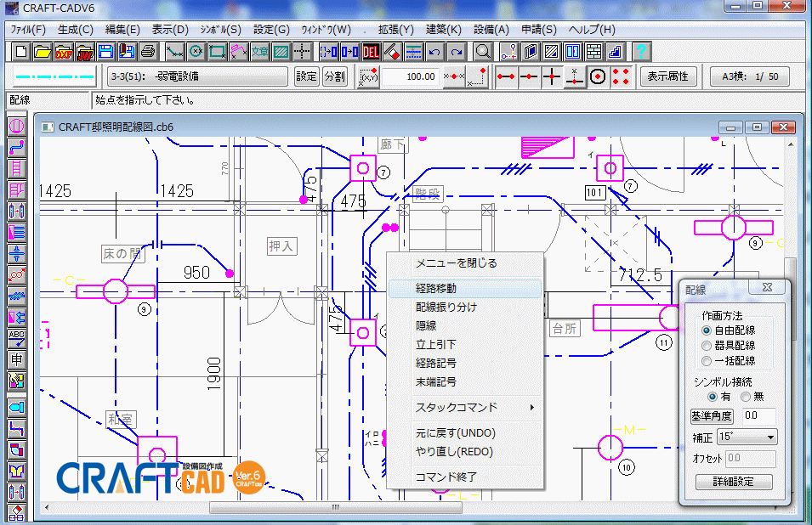The width and height of the screenshot is (812, 525).
Task: Create a new blank drawing file
Action: [x=21, y=52]
